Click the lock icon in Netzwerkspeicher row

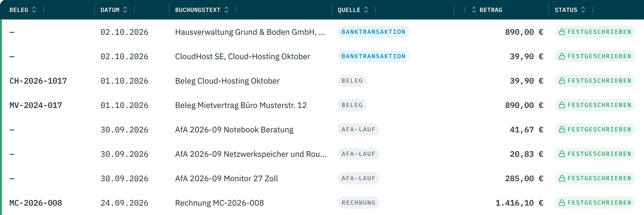562,154
